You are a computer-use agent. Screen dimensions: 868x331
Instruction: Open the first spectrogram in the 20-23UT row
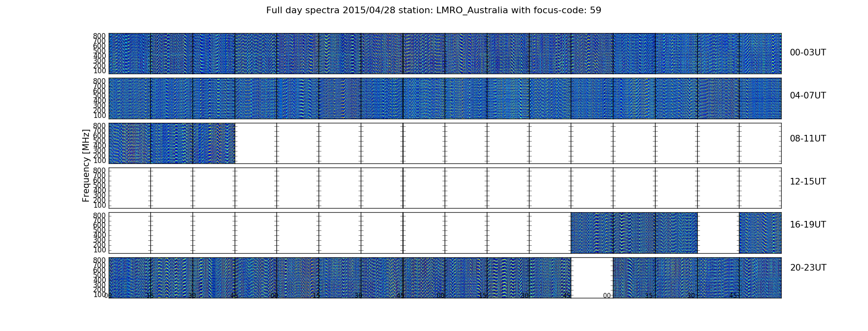pos(130,278)
